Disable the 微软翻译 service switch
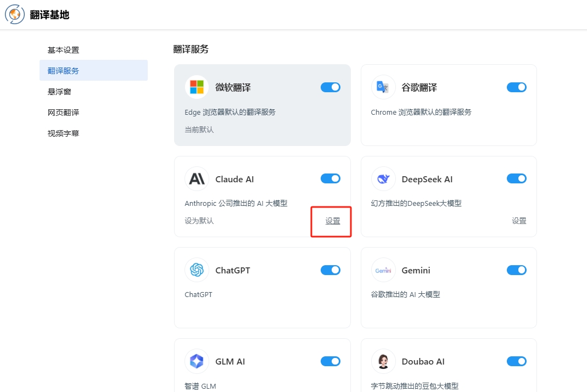The width and height of the screenshot is (587, 392). [x=330, y=87]
